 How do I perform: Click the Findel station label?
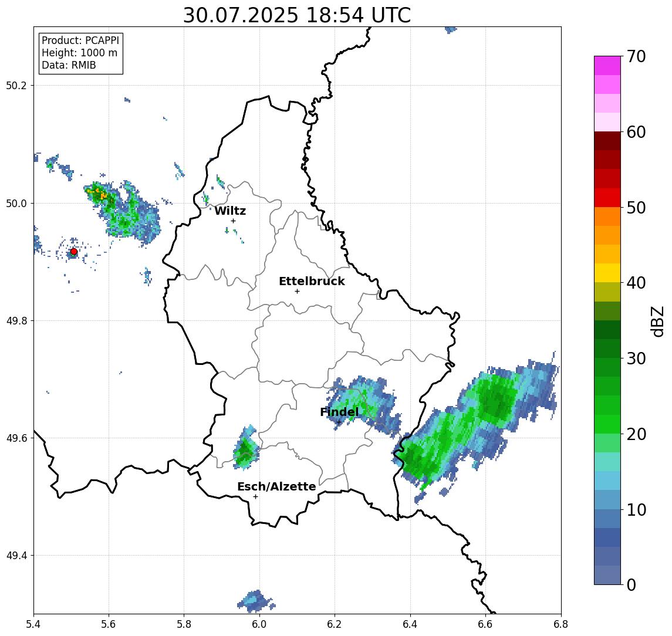pyautogui.click(x=339, y=412)
